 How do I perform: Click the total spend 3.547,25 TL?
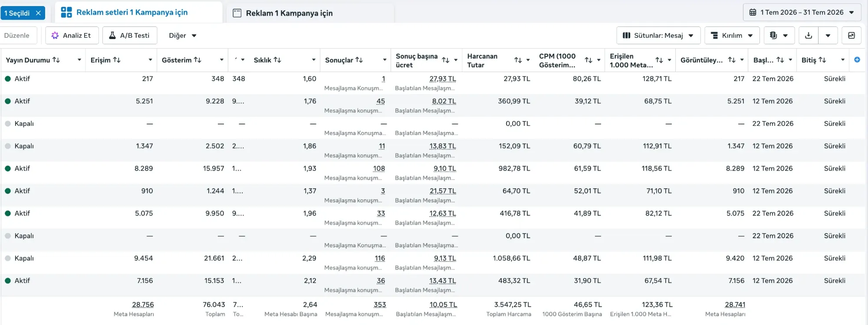point(513,305)
